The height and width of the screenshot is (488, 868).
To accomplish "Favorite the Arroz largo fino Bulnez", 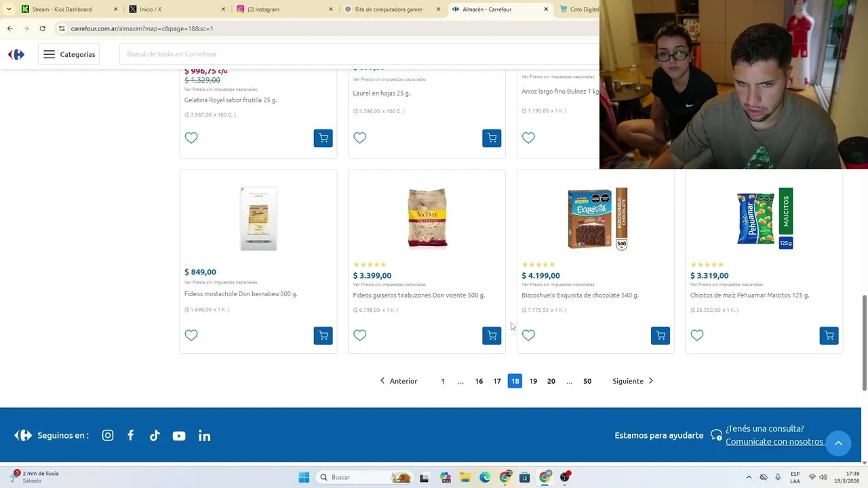I will coord(528,138).
